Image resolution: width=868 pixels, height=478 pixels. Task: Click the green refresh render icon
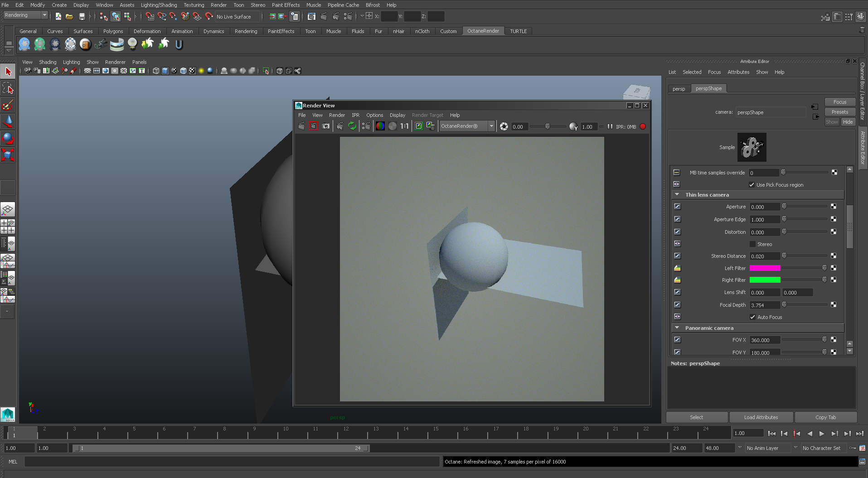coord(352,126)
